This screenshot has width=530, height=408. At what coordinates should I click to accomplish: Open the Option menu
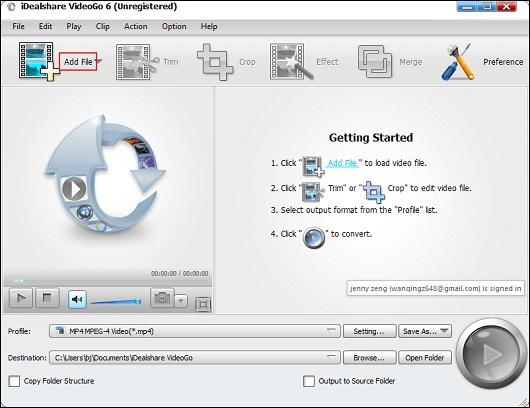click(174, 26)
